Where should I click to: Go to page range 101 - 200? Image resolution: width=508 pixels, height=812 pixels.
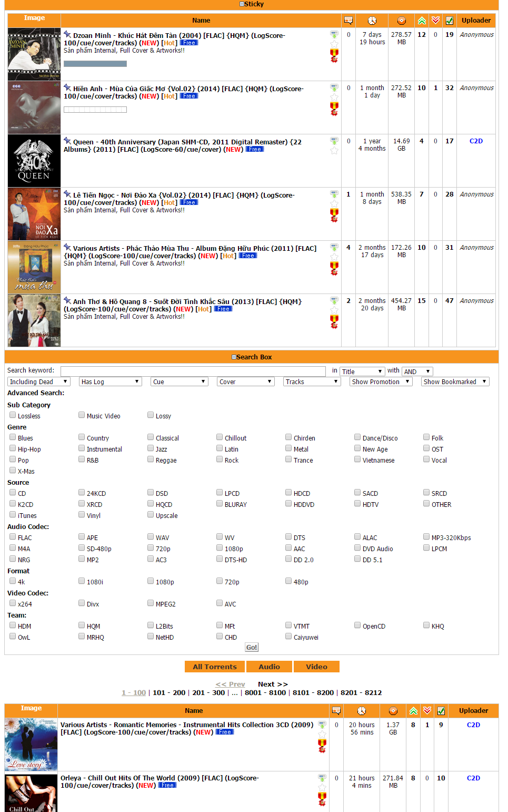169,693
